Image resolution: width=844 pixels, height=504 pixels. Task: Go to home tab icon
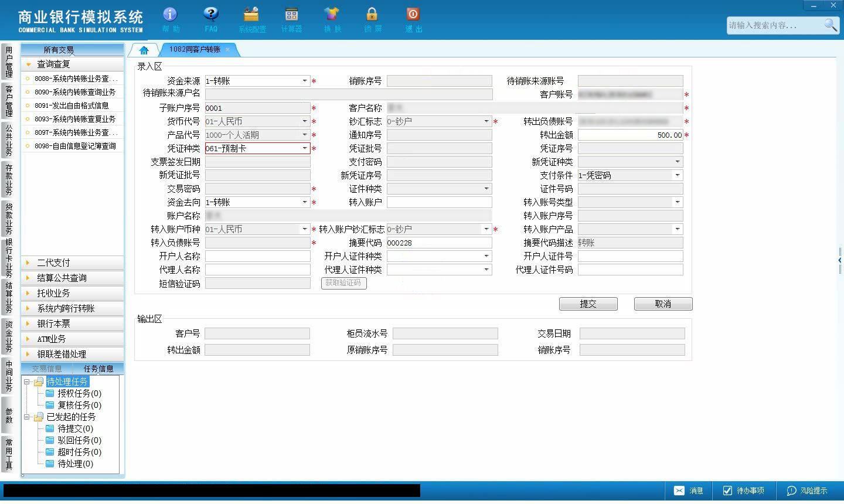(x=144, y=50)
